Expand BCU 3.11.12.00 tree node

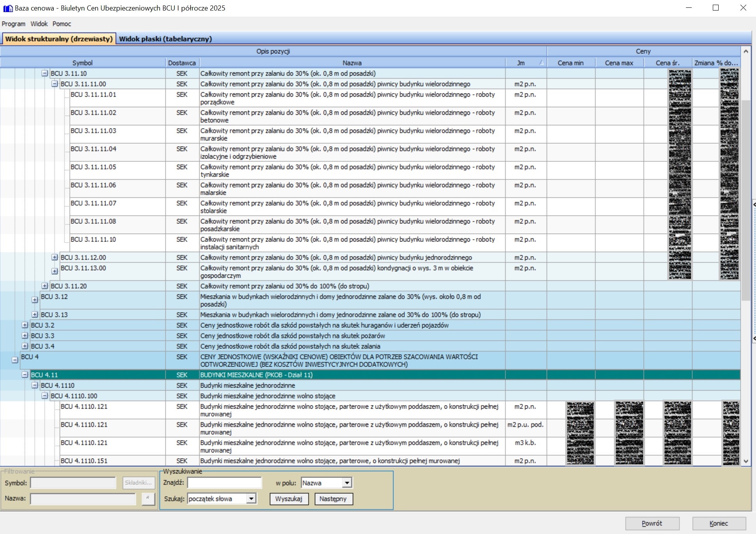pos(55,257)
